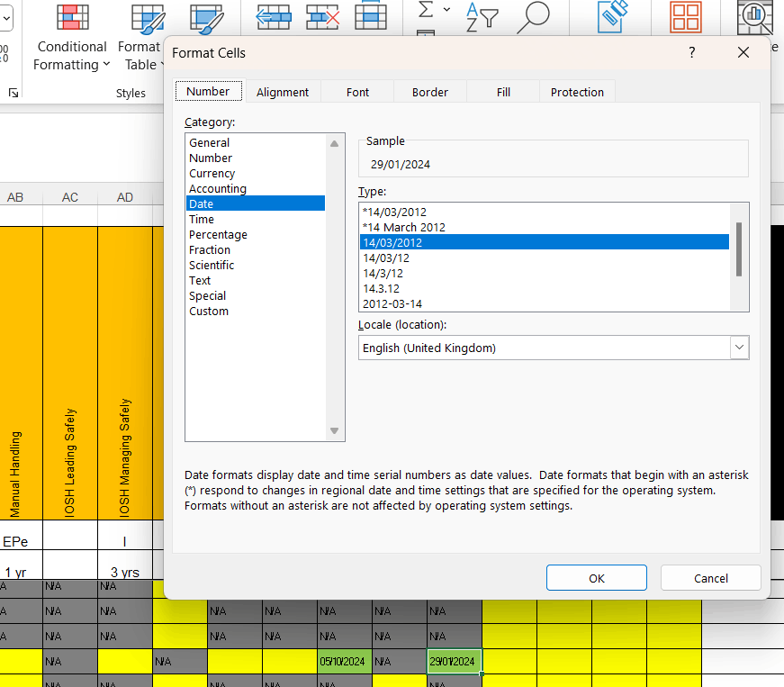
Task: Switch to the Number tab
Action: point(208,92)
